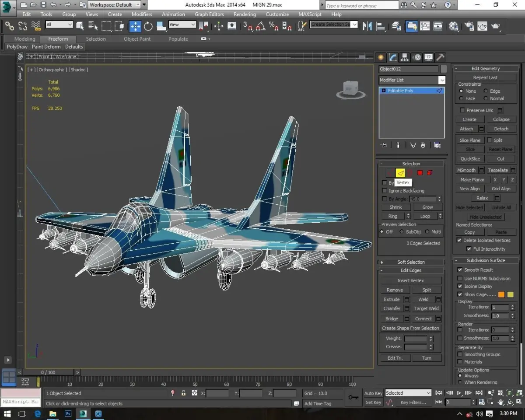The height and width of the screenshot is (420, 525).
Task: Select the Polygon sub-object level icon
Action: coord(420,173)
